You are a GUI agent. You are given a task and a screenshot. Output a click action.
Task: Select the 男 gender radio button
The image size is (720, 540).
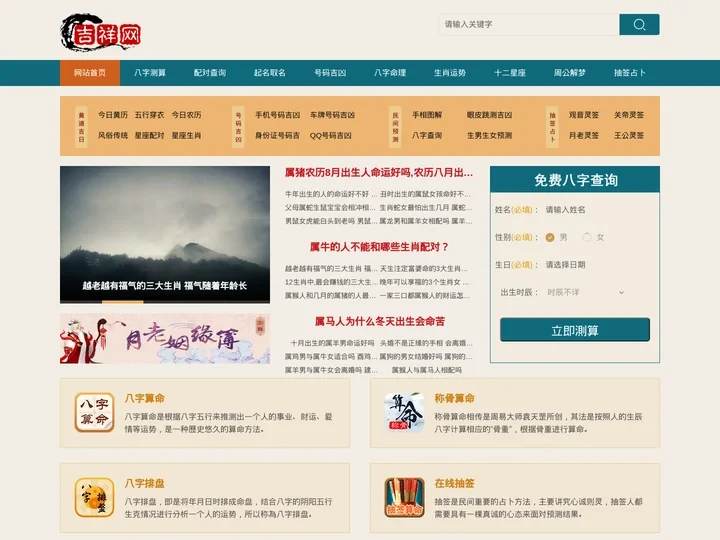(x=550, y=237)
